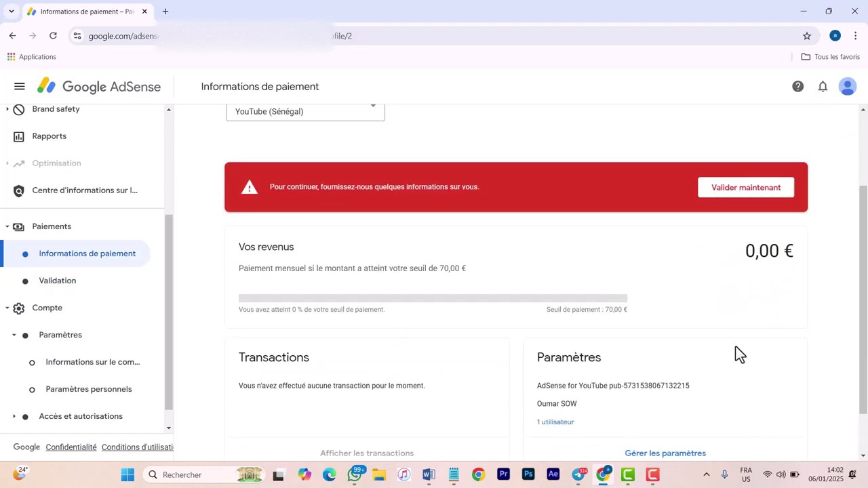Screen dimensions: 868x488
Task: Open the YouTube (Sénégal) account dropdown
Action: 305,111
